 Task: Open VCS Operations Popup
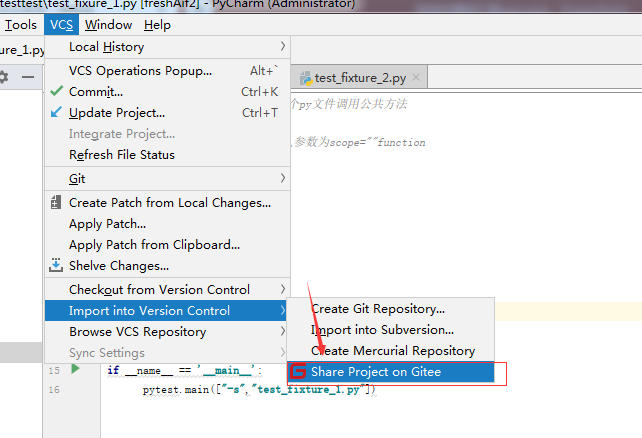click(167, 71)
